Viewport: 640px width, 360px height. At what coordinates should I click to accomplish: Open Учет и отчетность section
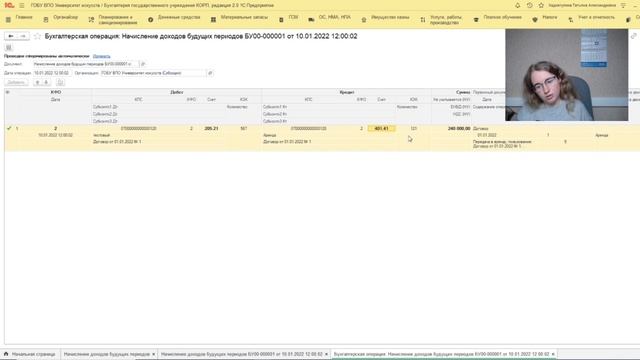pyautogui.click(x=596, y=17)
